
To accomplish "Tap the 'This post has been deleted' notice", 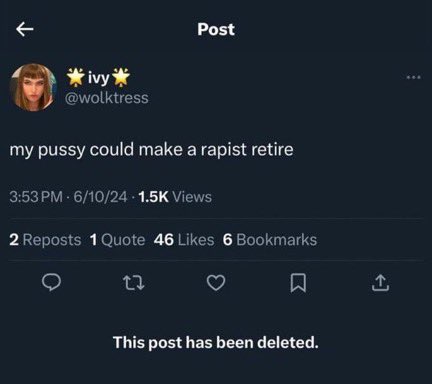I will (216, 342).
